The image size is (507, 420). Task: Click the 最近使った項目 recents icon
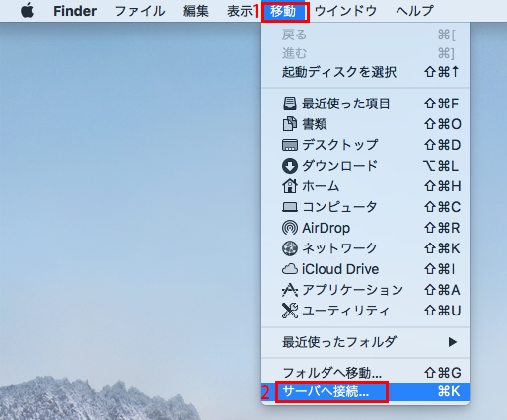[x=290, y=104]
